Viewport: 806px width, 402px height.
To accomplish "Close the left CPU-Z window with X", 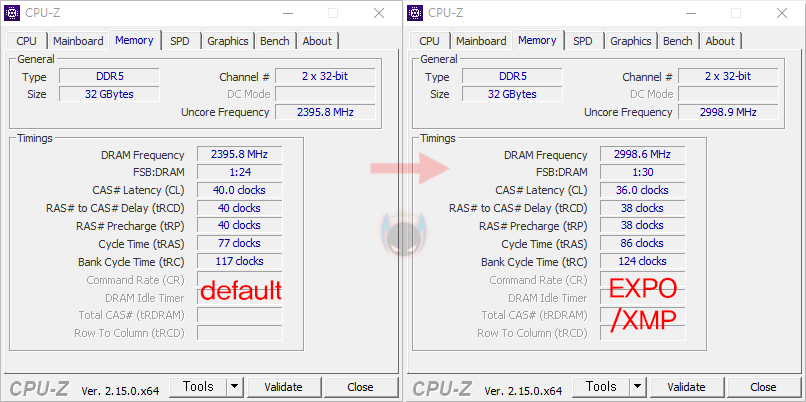I will (x=379, y=13).
